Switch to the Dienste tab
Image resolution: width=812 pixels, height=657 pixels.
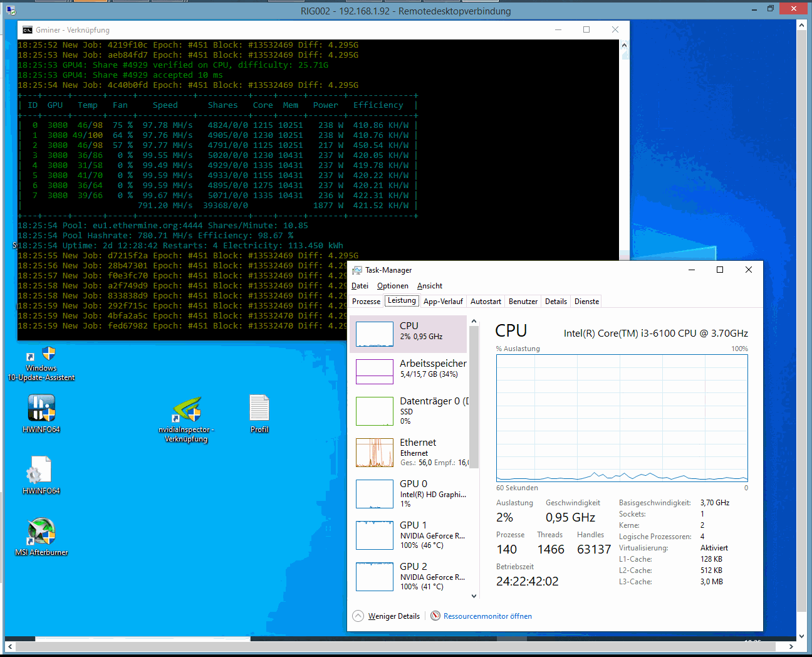pos(586,302)
